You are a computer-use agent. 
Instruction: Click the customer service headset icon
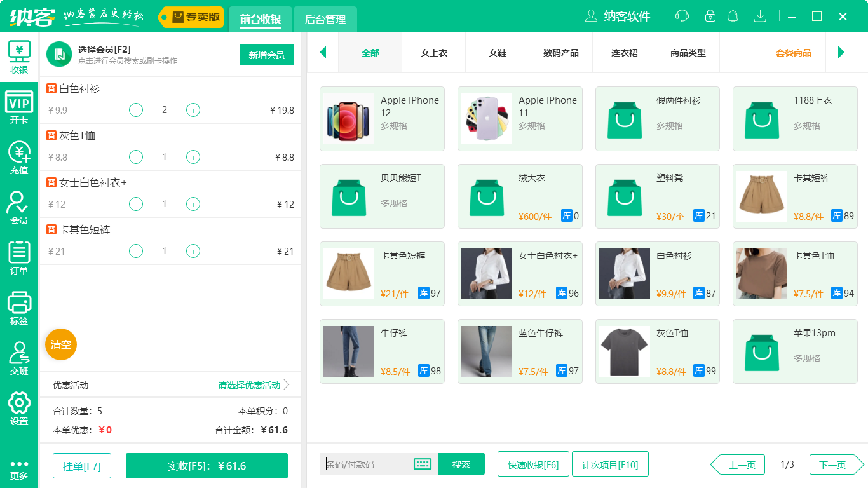682,17
